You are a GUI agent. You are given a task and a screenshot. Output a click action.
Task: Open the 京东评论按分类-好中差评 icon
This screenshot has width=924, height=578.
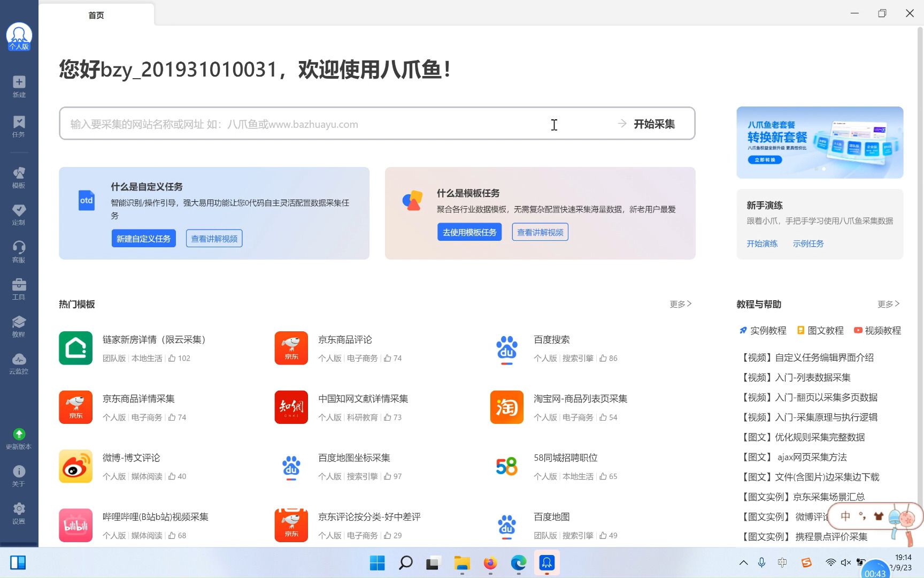tap(291, 526)
